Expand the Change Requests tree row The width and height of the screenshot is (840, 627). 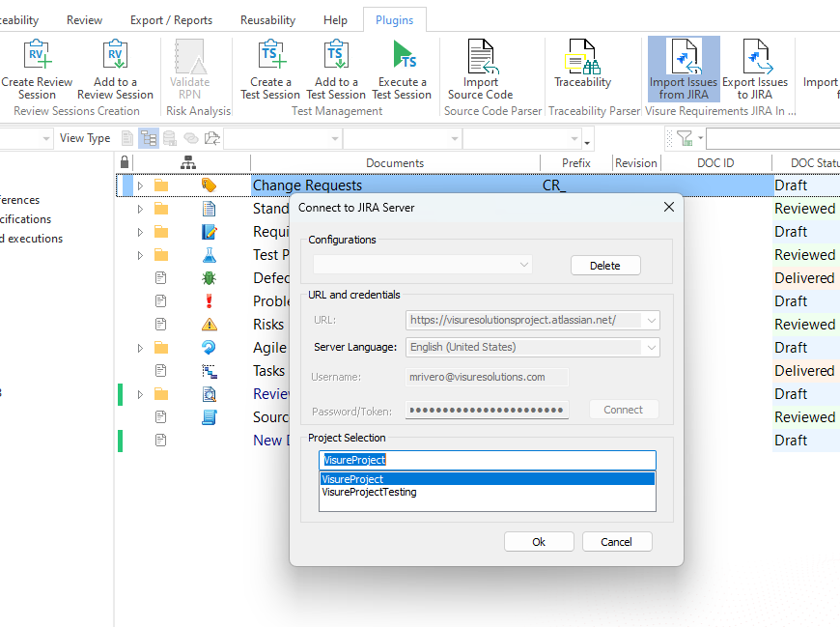(x=139, y=185)
